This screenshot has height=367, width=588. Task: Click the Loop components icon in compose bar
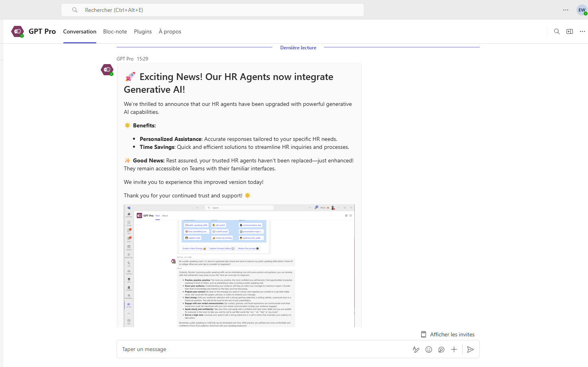(441, 349)
